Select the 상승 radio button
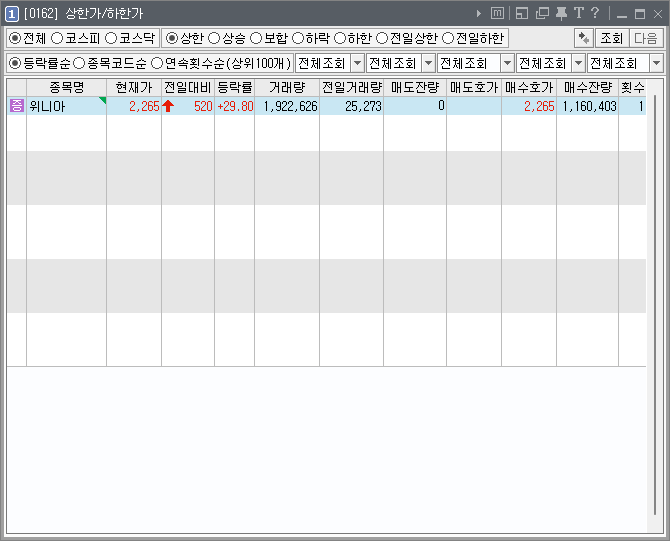 coord(214,38)
